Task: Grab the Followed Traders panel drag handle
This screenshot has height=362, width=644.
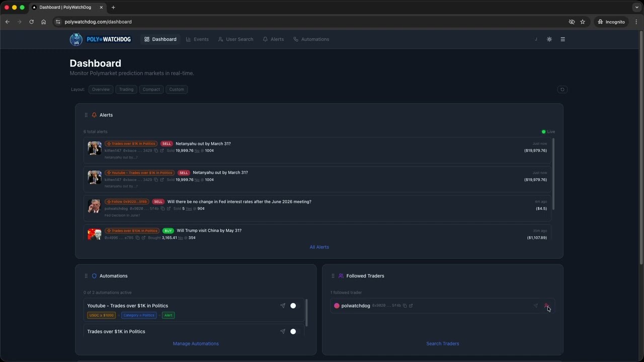Action: click(333, 276)
